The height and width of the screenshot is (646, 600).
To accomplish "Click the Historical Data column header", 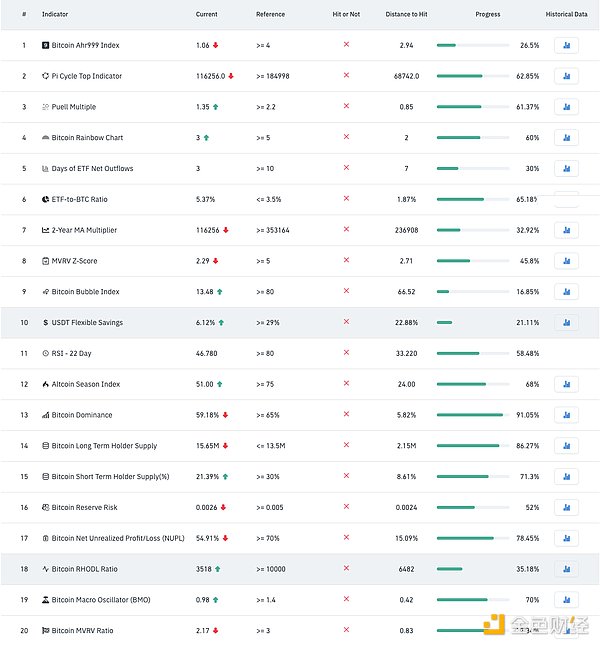I will tap(566, 14).
